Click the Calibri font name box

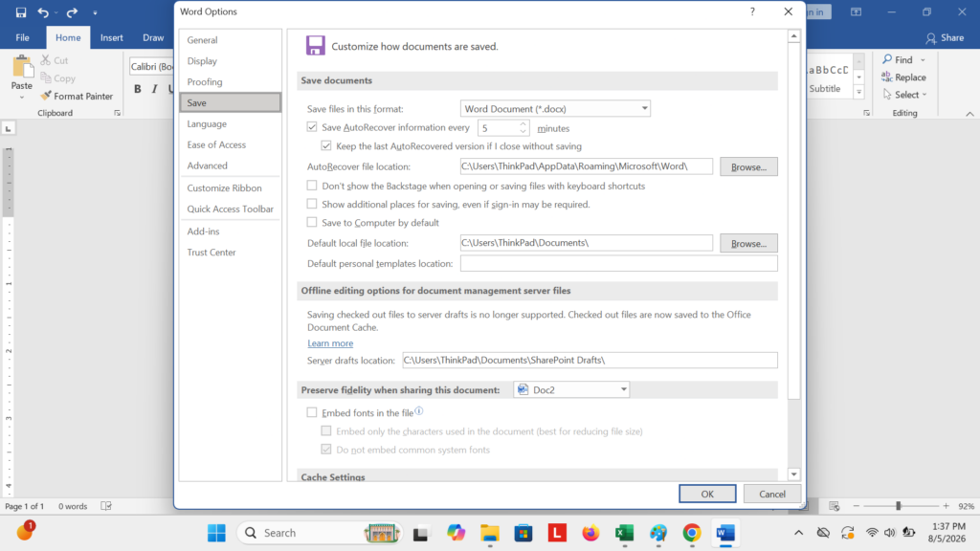152,66
